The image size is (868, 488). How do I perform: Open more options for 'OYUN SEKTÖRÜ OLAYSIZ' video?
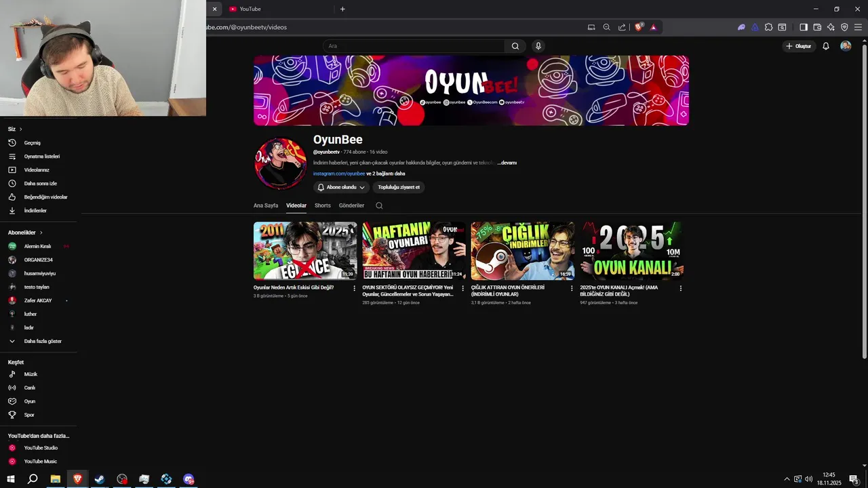coord(463,288)
